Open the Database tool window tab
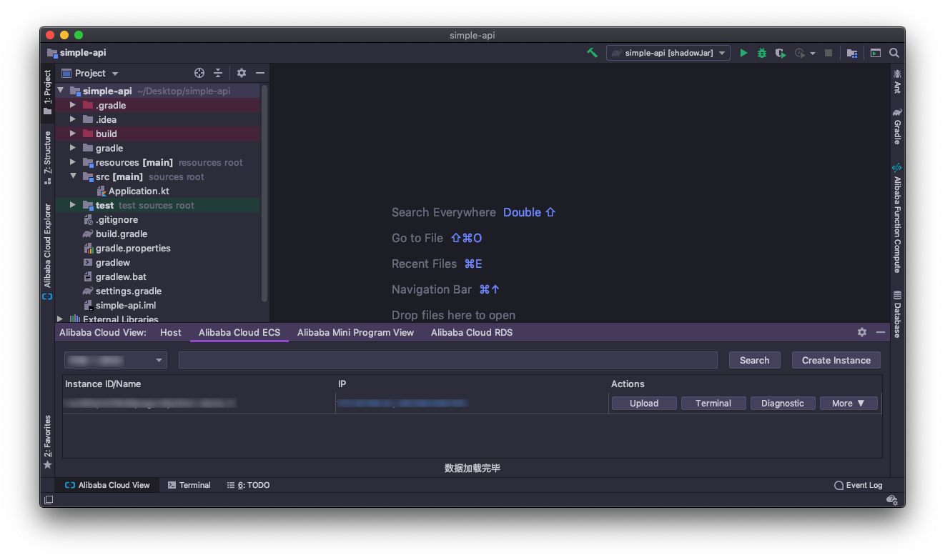This screenshot has width=945, height=560. 897,314
